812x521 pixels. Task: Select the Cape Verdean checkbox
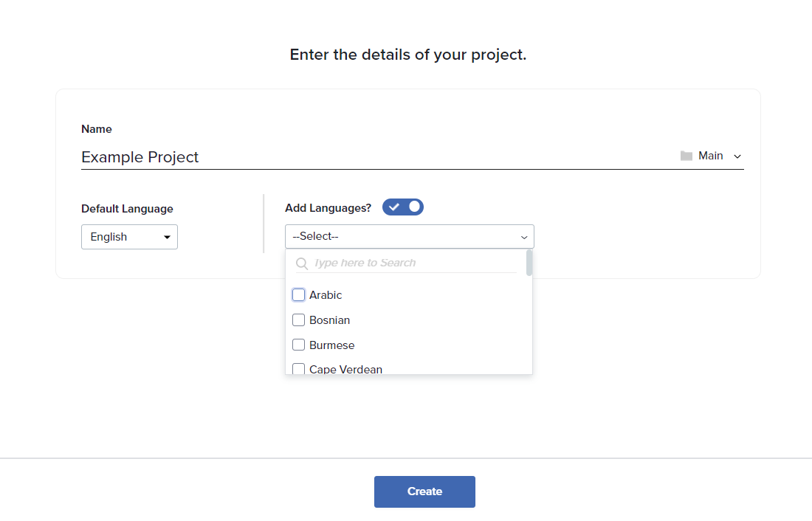pos(299,369)
